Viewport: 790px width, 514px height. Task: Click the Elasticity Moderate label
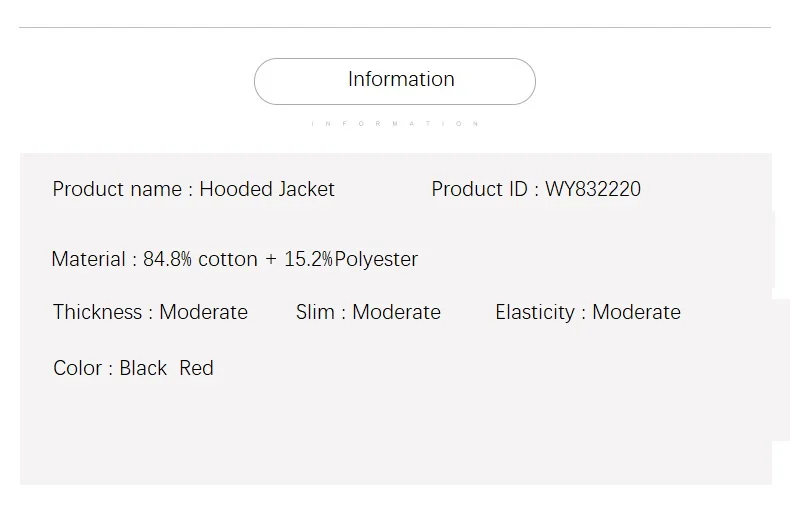[x=588, y=312]
